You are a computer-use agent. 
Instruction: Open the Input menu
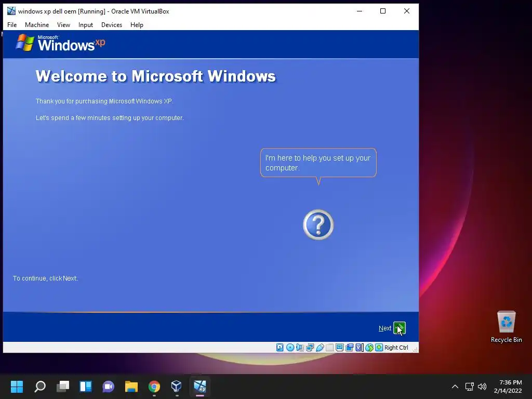tap(86, 25)
